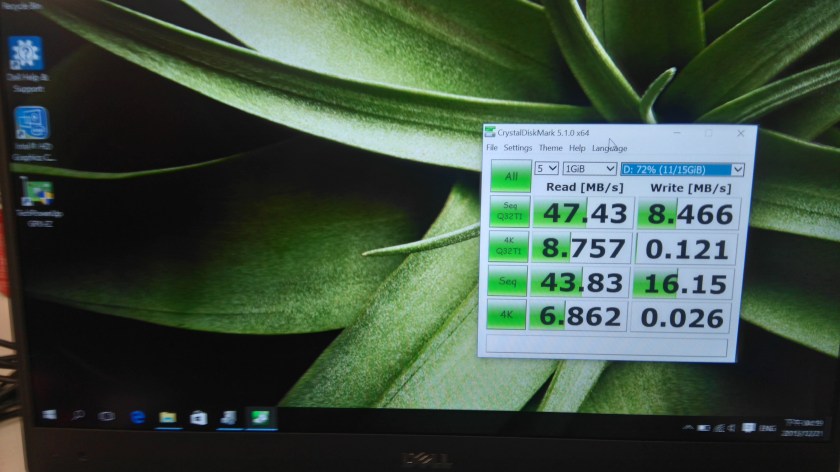Open the Help menu in CrystalDiskMark
Image resolution: width=840 pixels, height=472 pixels.
pos(577,148)
